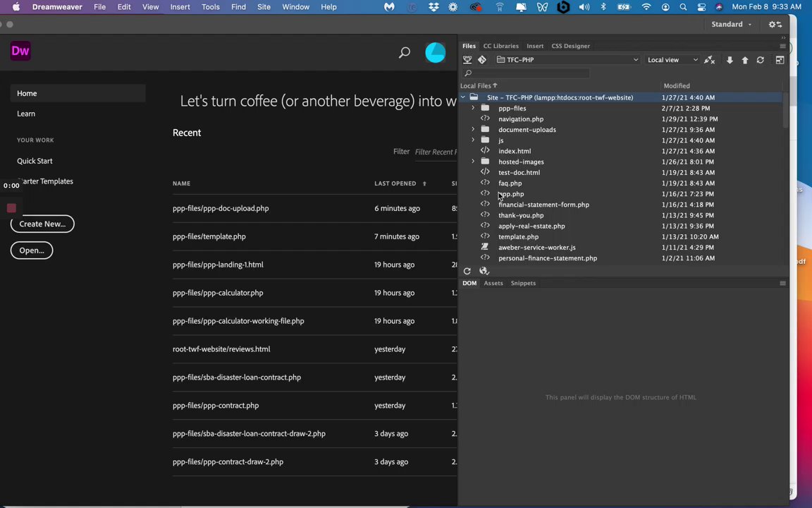This screenshot has height=508, width=812.
Task: Click the DOM panel options menu icon
Action: pos(782,283)
